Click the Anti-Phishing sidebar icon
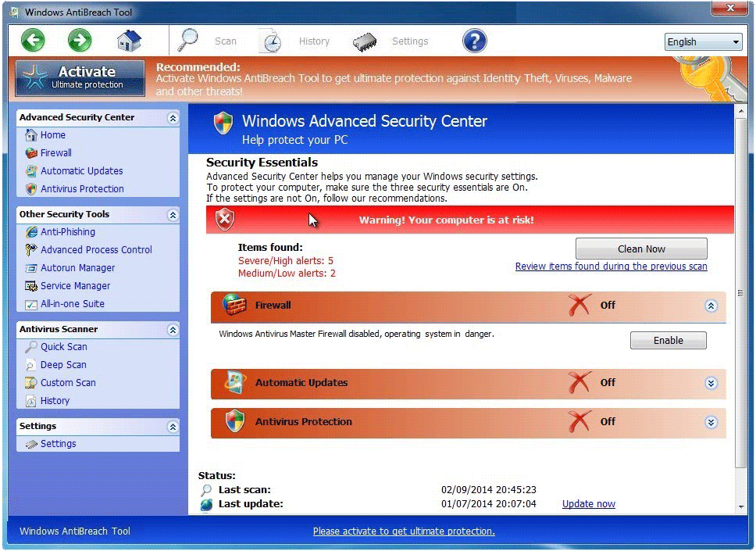This screenshot has height=551, width=756. click(x=31, y=231)
